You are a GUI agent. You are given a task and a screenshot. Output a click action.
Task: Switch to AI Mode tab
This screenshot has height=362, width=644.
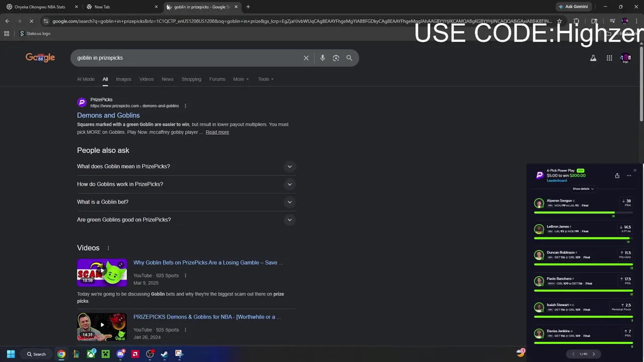tap(86, 79)
